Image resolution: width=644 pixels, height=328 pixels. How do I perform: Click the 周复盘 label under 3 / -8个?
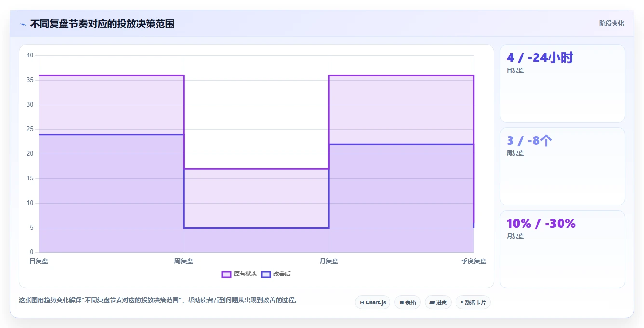point(515,153)
